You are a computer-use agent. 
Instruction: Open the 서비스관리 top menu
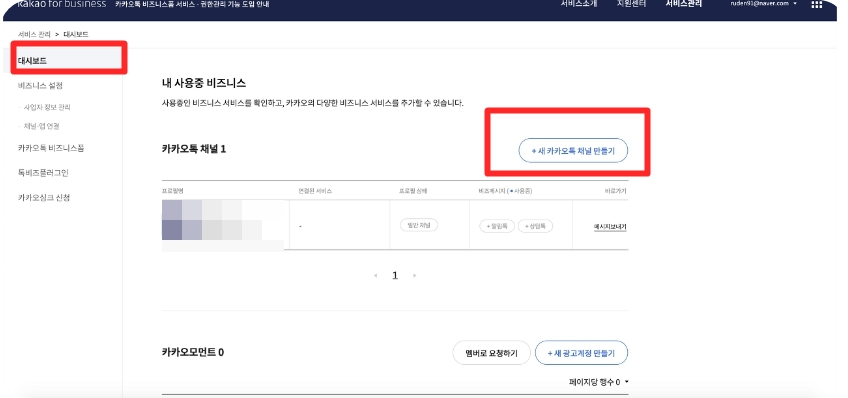pyautogui.click(x=684, y=3)
